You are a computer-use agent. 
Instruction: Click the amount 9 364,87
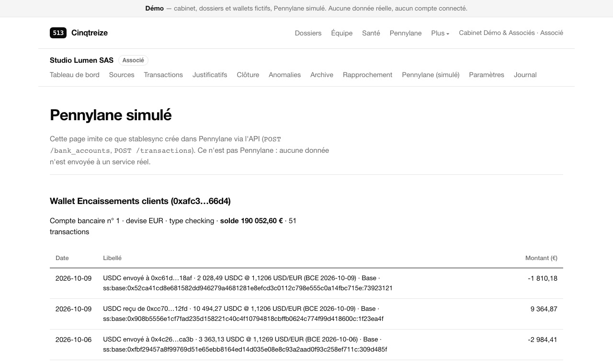click(x=544, y=309)
